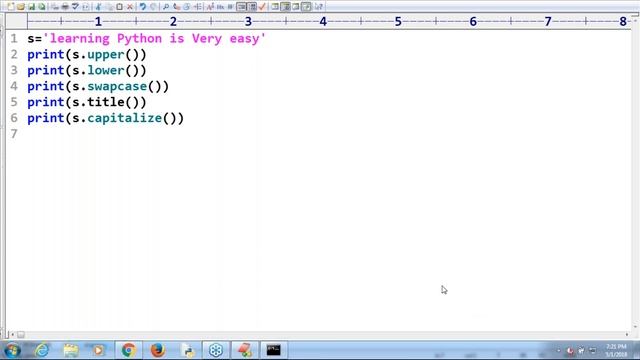Viewport: 640px width, 360px height.
Task: Click the line s='learning Python is Very easy'
Action: (147, 39)
